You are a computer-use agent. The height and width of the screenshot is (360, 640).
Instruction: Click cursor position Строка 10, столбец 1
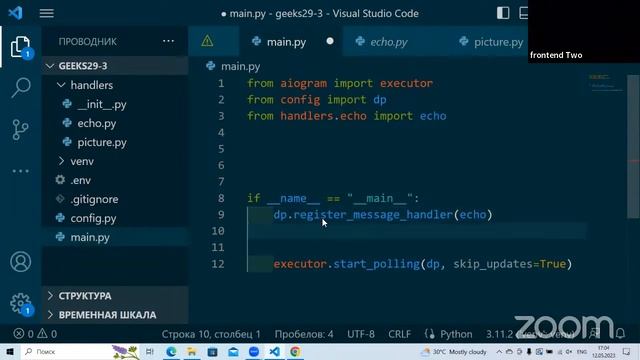[211, 334]
